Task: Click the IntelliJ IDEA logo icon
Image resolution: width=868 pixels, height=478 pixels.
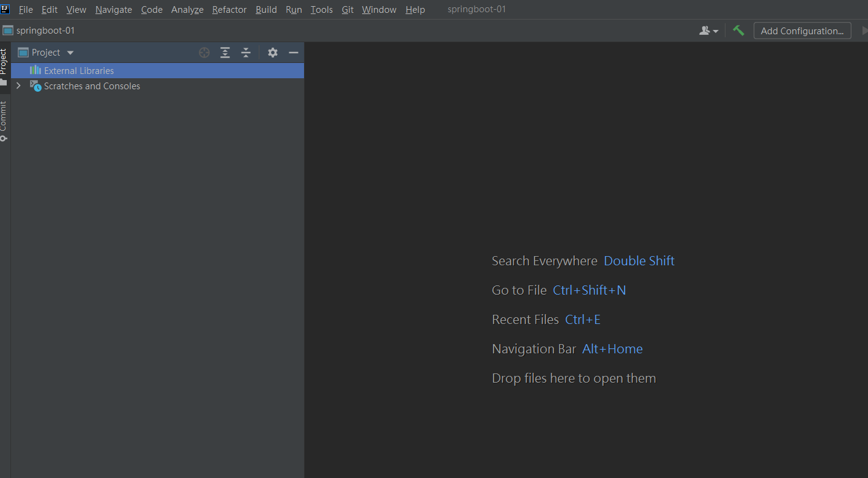Action: pos(6,9)
